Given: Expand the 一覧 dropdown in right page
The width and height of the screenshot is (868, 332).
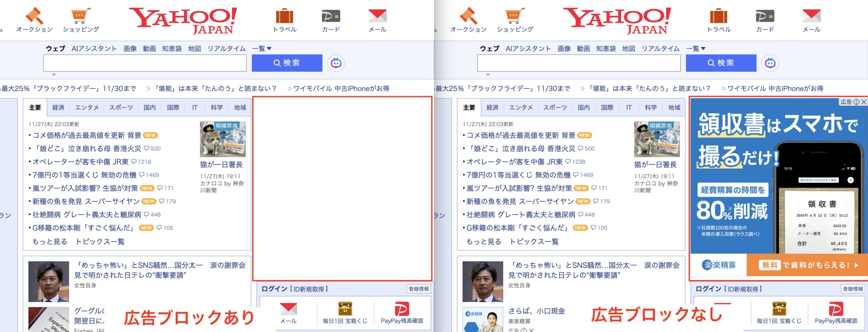Looking at the screenshot, I should [x=696, y=49].
